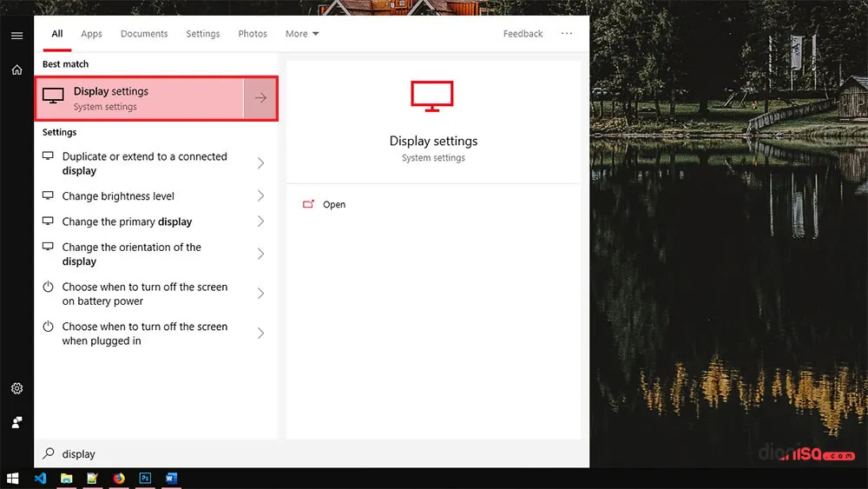Click the monitor icon beside Change the orientation
Image resolution: width=868 pixels, height=489 pixels.
(x=48, y=247)
